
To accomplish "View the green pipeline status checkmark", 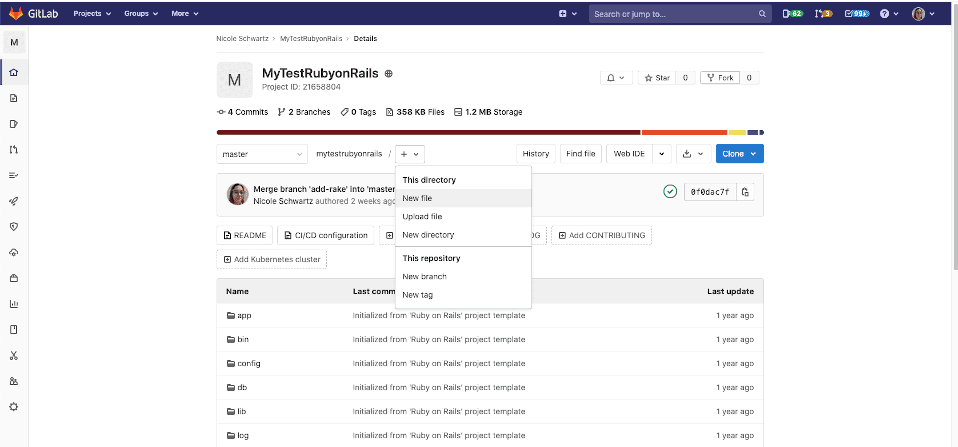I will [x=670, y=191].
